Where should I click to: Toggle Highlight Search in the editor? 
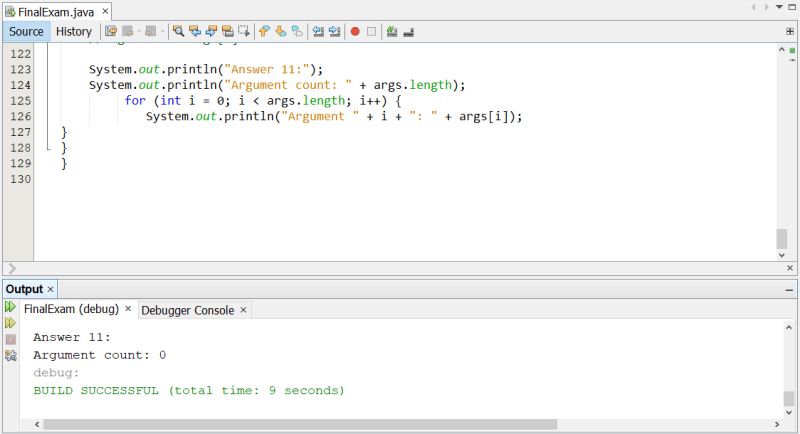point(228,32)
